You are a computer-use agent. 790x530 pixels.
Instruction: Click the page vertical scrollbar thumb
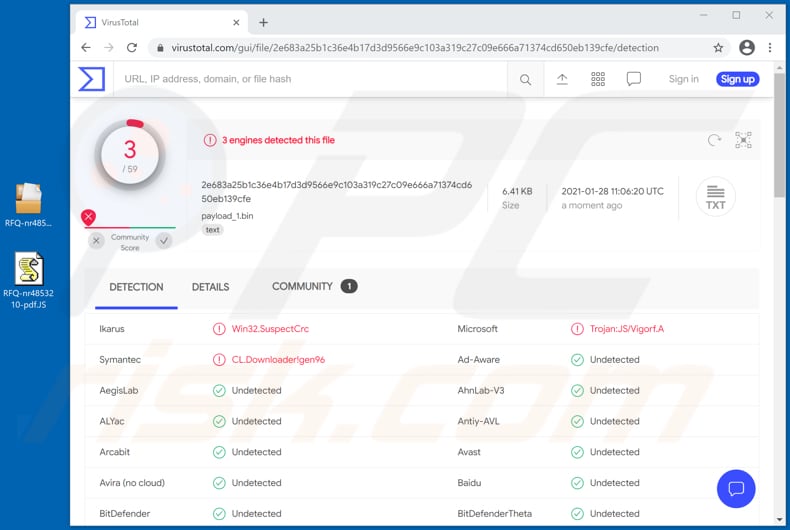tap(779, 136)
